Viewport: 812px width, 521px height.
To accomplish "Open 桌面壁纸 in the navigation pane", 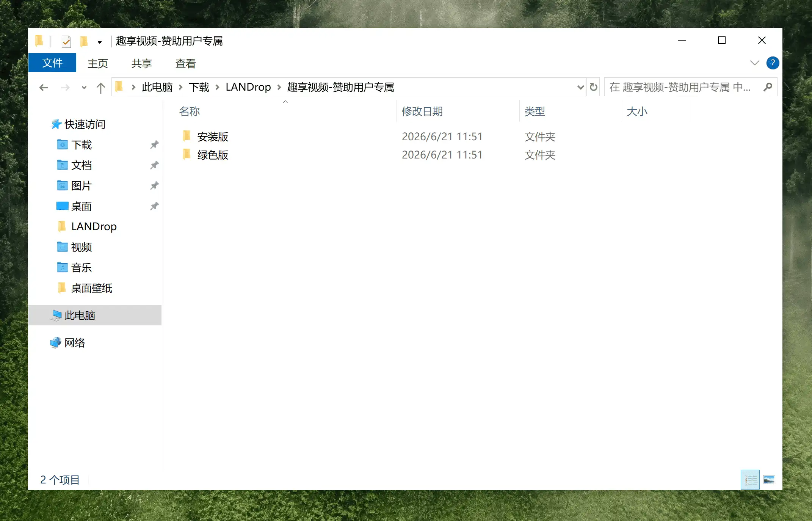I will tap(92, 288).
